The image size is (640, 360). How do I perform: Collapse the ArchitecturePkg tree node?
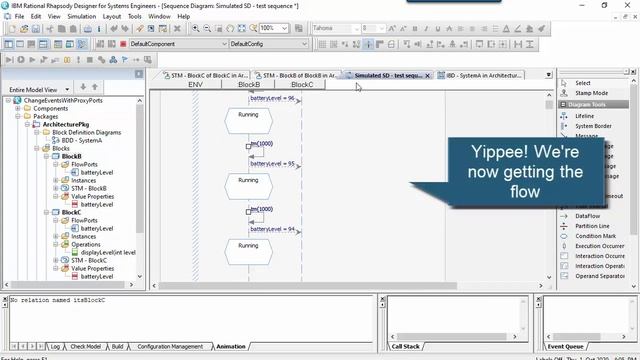click(27, 124)
